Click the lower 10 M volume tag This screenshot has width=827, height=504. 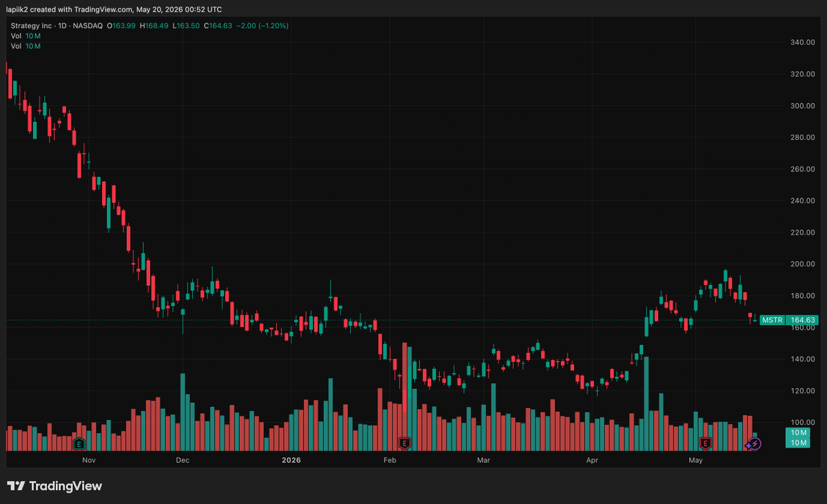coord(799,443)
